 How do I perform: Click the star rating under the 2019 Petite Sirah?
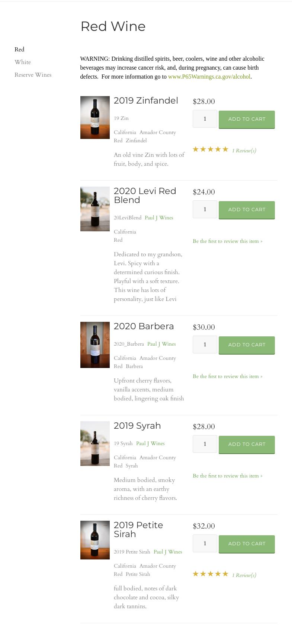[x=211, y=574]
